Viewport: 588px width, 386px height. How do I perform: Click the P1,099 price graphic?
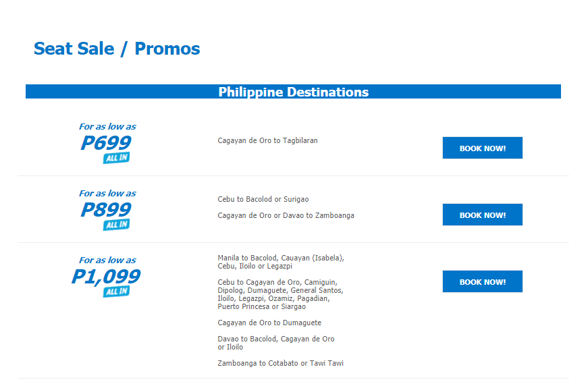pos(106,277)
